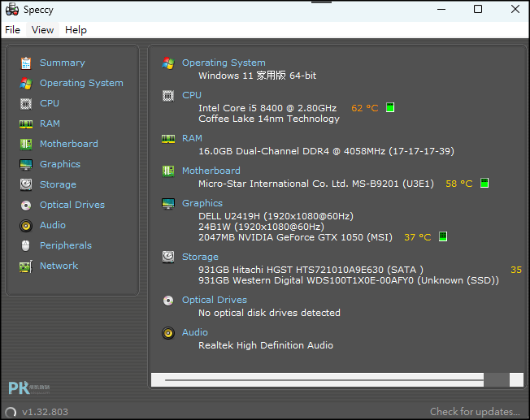Click the Storage hard drive icon in sidebar
530x420 pixels.
26,185
